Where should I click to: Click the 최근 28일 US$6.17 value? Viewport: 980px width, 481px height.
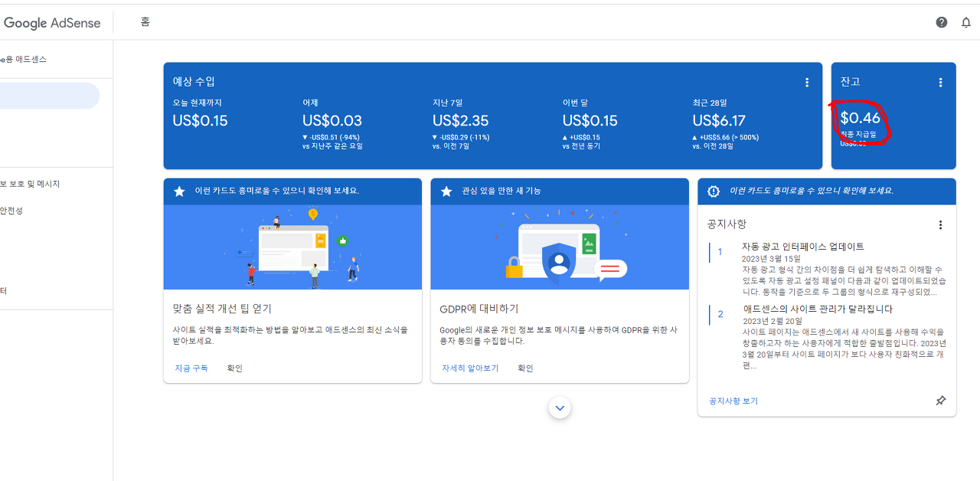tap(720, 121)
